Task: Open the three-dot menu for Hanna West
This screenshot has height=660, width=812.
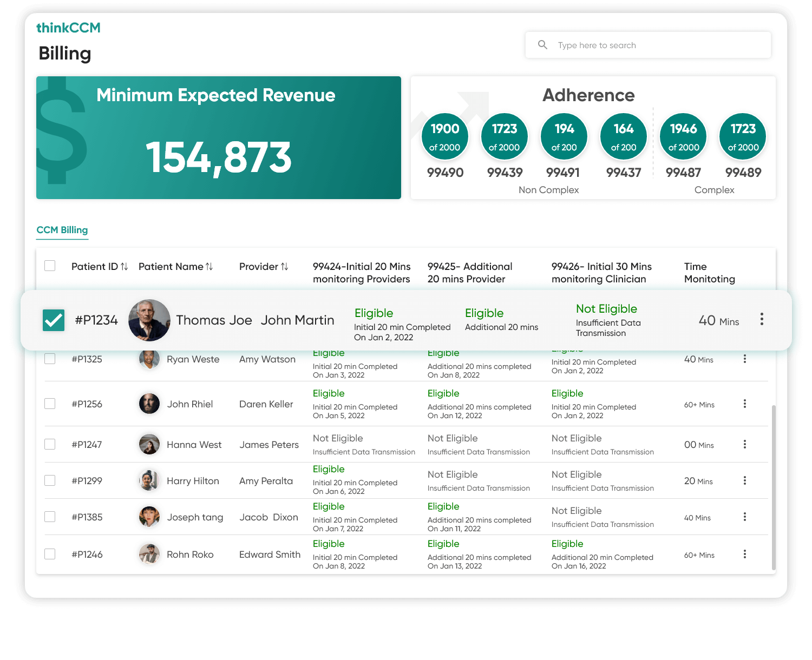Action: (x=745, y=444)
